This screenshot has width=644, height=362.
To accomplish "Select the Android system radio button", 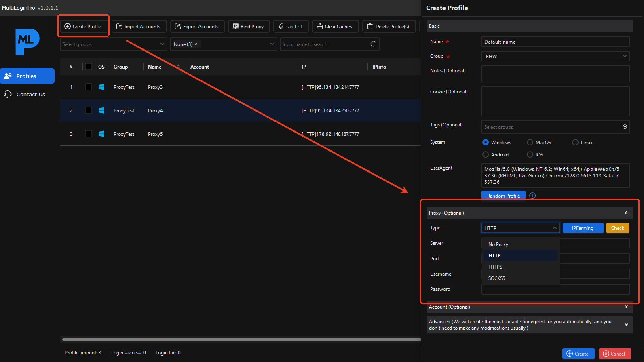I will click(486, 154).
